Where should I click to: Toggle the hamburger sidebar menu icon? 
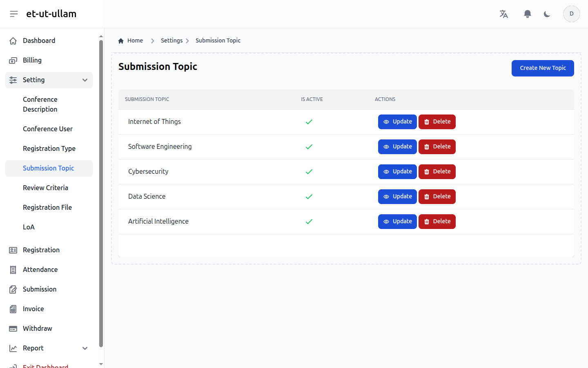14,14
